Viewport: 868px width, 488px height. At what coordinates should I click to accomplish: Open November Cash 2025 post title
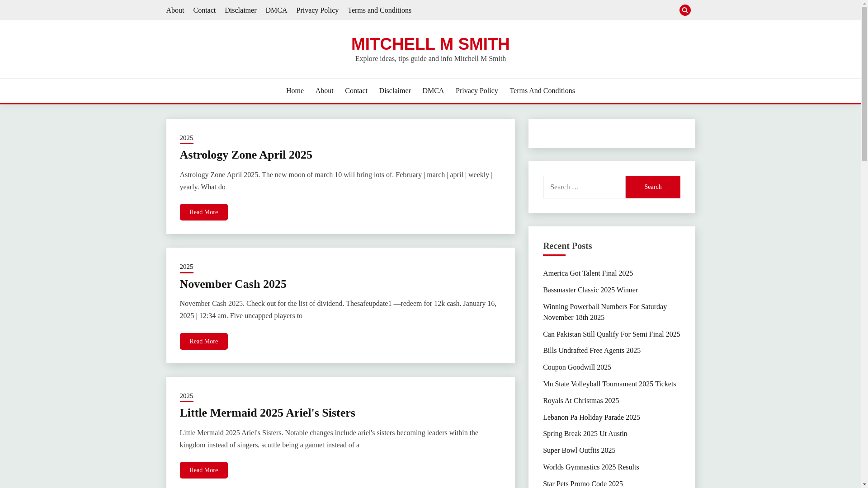233,284
